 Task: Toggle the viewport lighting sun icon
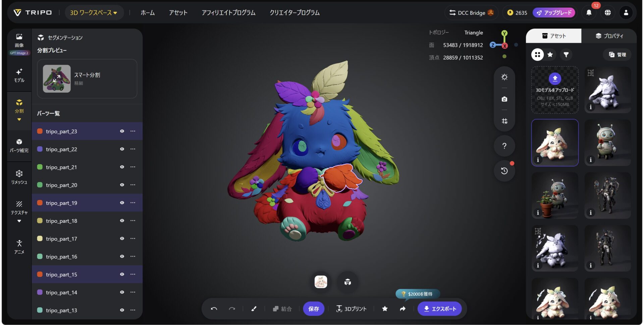tap(504, 77)
